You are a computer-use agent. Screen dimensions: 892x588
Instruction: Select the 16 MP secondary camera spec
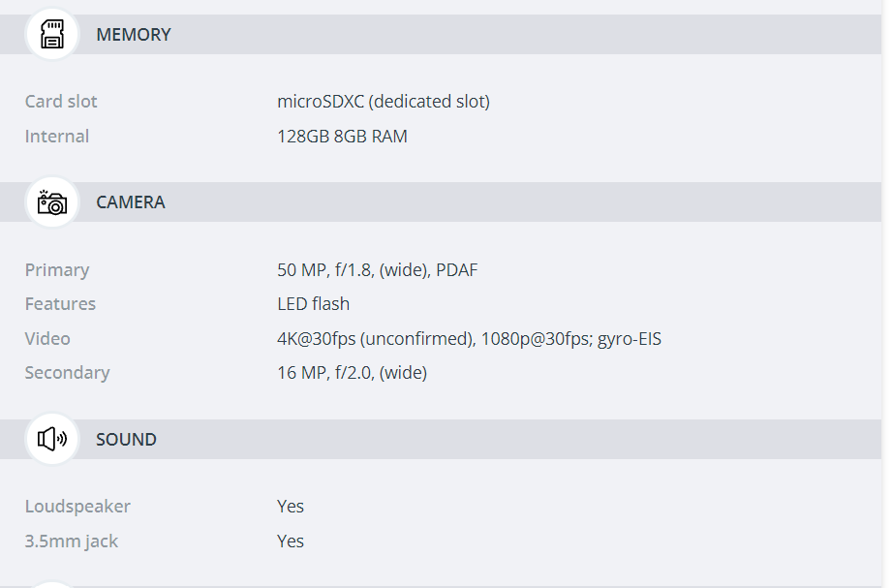tap(352, 373)
